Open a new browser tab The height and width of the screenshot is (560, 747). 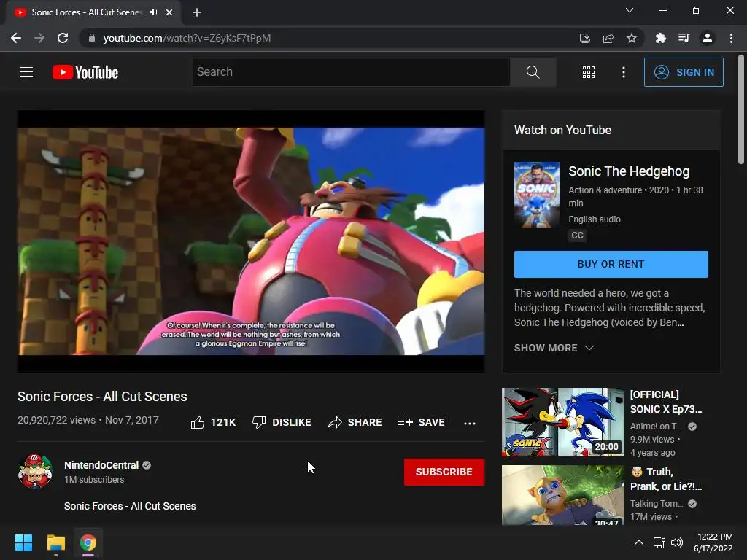point(197,12)
